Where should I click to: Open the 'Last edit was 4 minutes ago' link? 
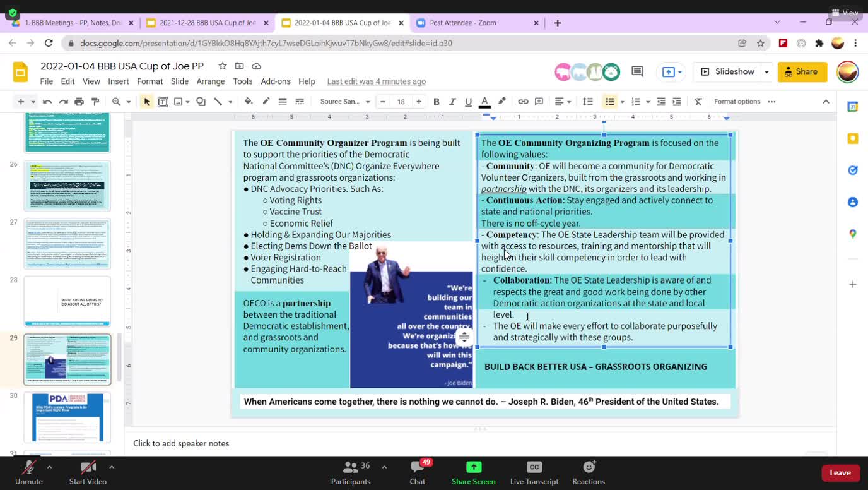click(x=377, y=81)
